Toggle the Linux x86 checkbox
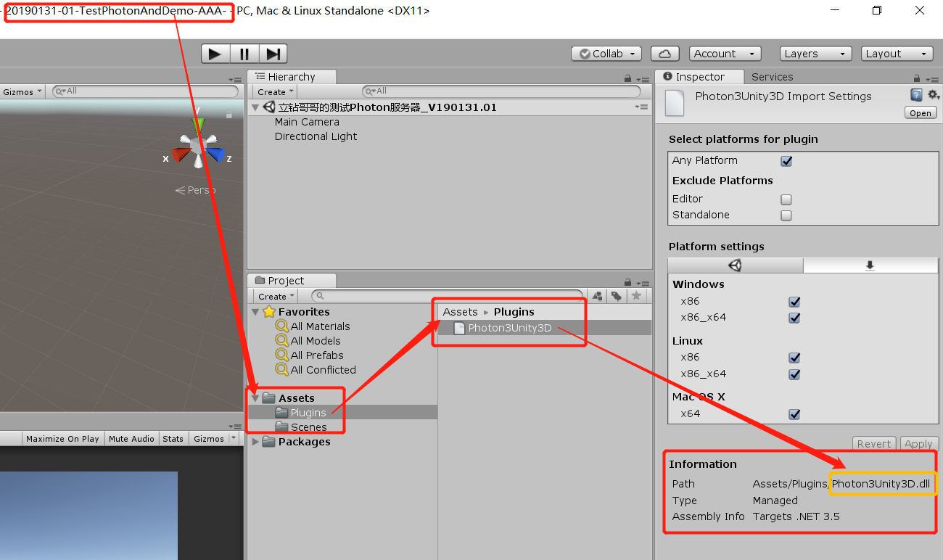 coord(794,358)
